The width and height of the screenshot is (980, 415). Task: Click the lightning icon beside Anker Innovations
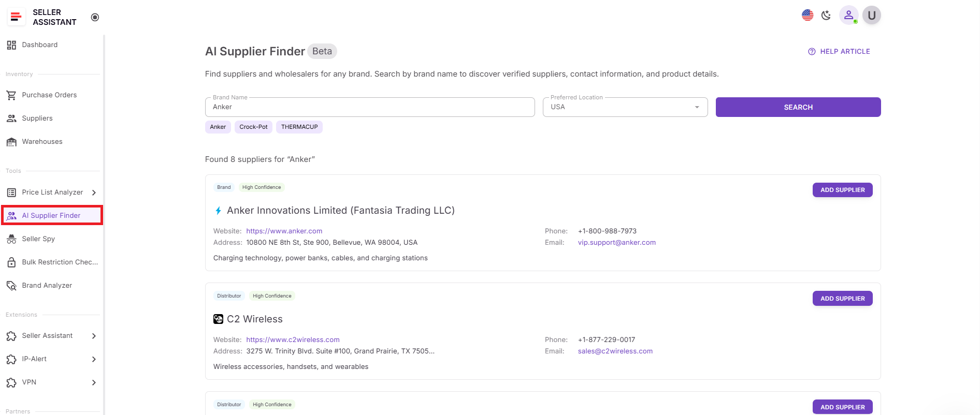pos(219,211)
